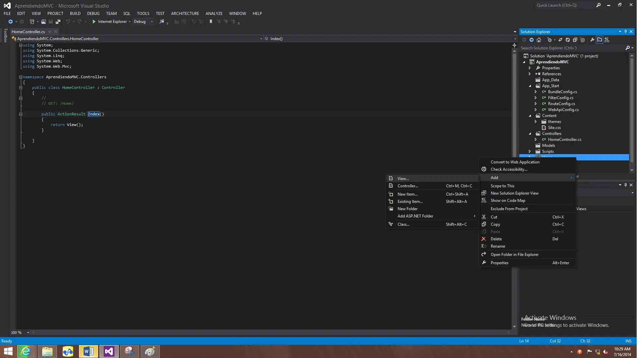Viewport: 644px width, 358px height.
Task: Collapse the HomeController class outline box
Action: click(x=21, y=88)
